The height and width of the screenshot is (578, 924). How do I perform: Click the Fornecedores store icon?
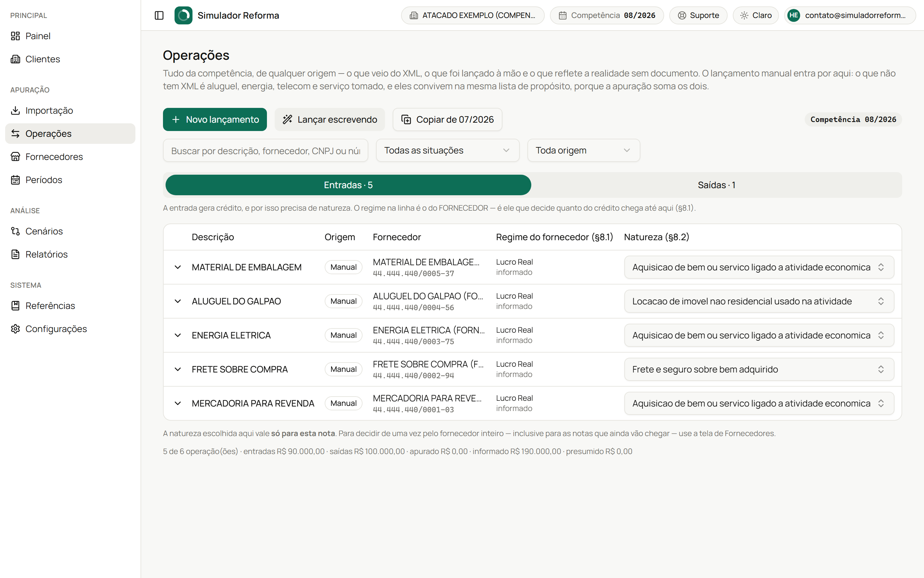[x=15, y=157]
